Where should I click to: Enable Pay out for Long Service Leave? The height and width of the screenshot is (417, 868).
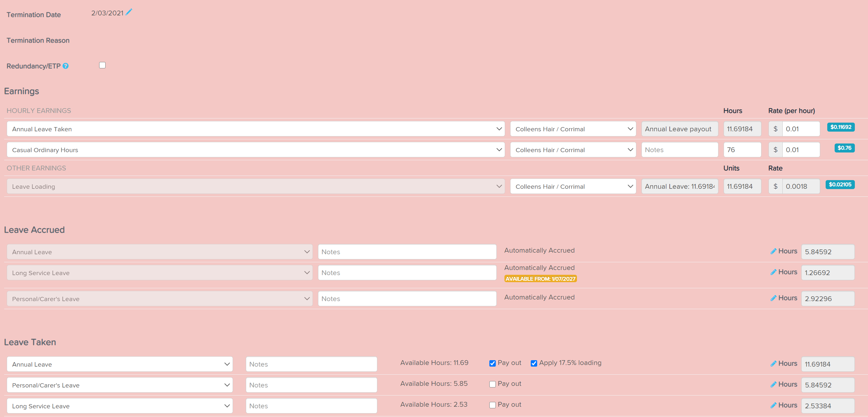tap(492, 405)
